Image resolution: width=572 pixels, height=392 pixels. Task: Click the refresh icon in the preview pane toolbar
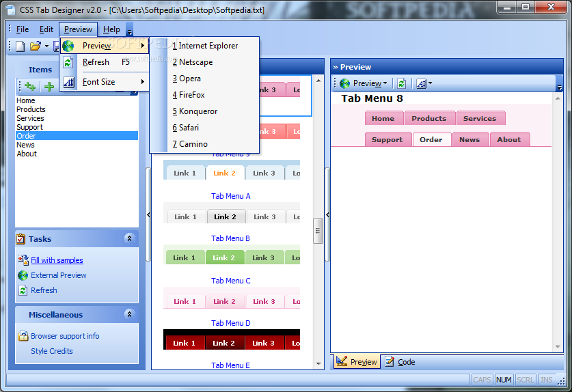point(401,83)
